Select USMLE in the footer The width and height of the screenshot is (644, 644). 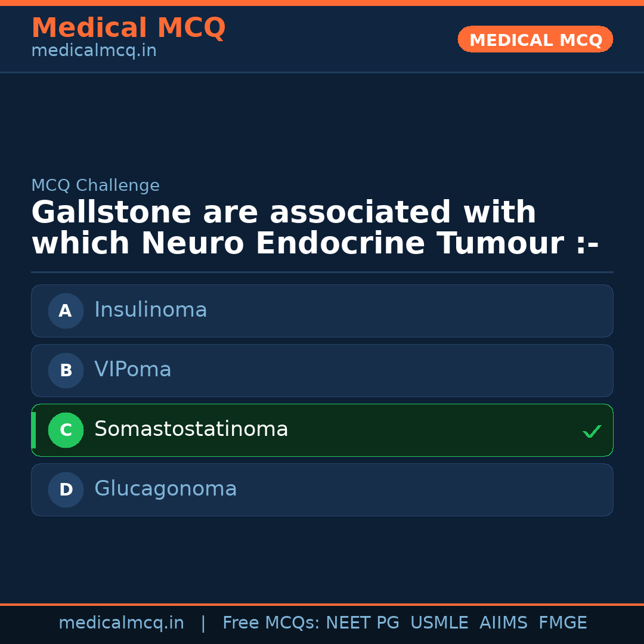(439, 623)
